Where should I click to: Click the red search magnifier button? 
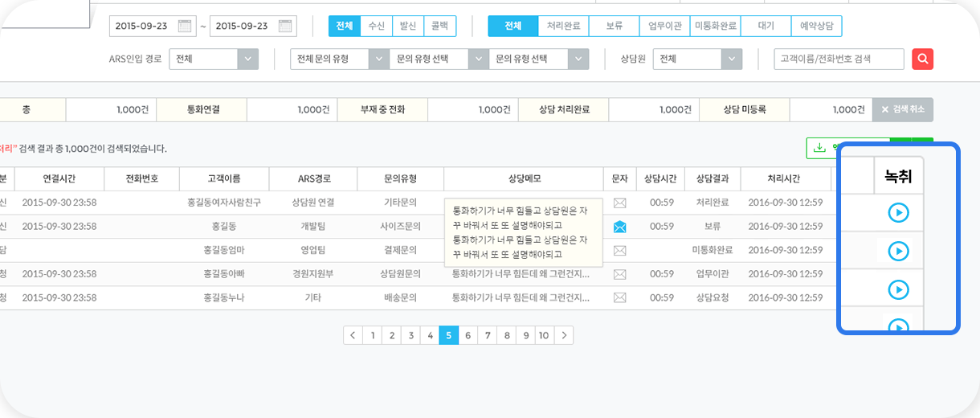coord(923,59)
